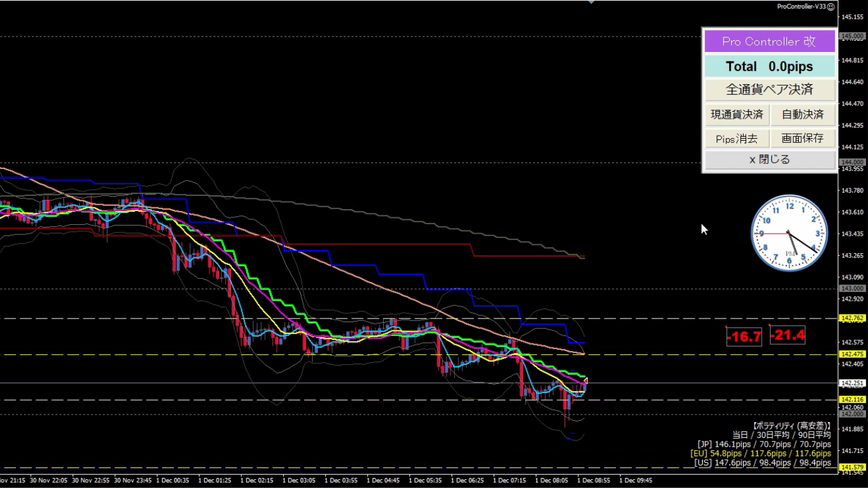Click the 142.000 price level label
868x488 pixels.
(853, 414)
